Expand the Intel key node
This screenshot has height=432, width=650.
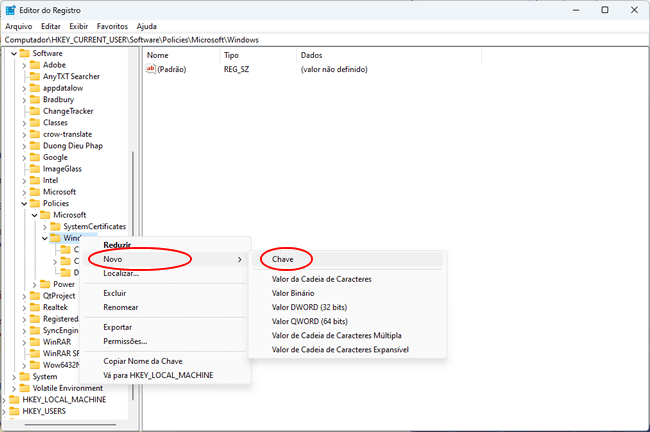click(24, 181)
